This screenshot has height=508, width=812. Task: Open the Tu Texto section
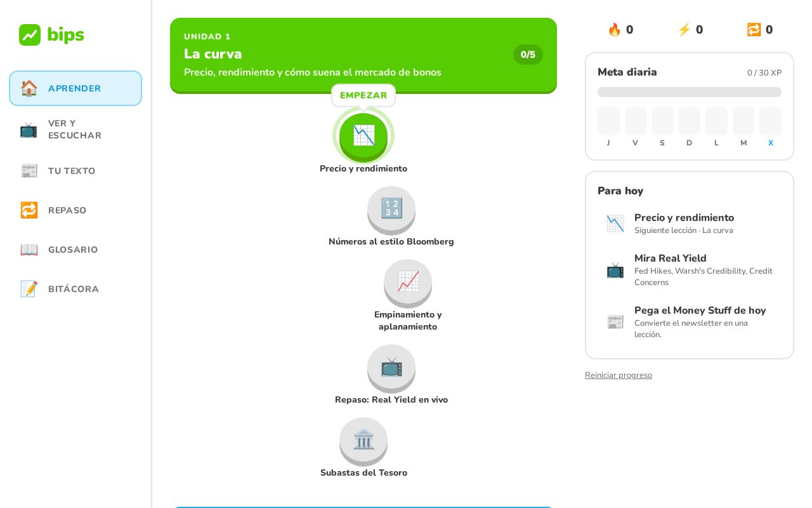[x=75, y=171]
